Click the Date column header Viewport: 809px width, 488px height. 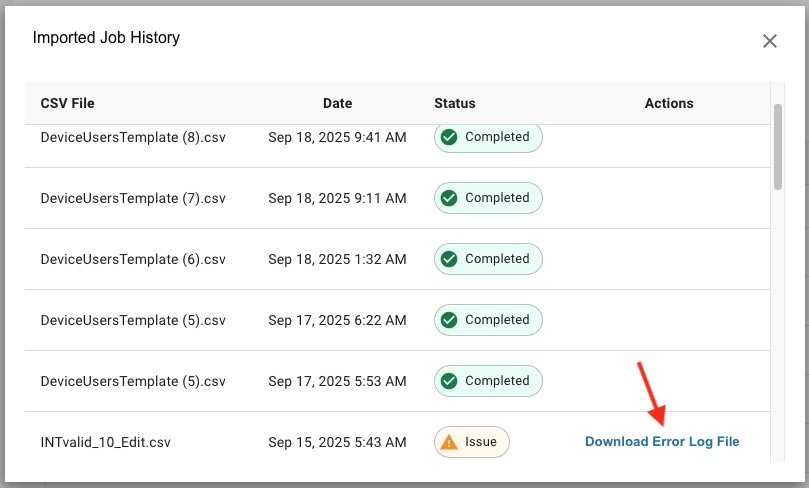(337, 103)
